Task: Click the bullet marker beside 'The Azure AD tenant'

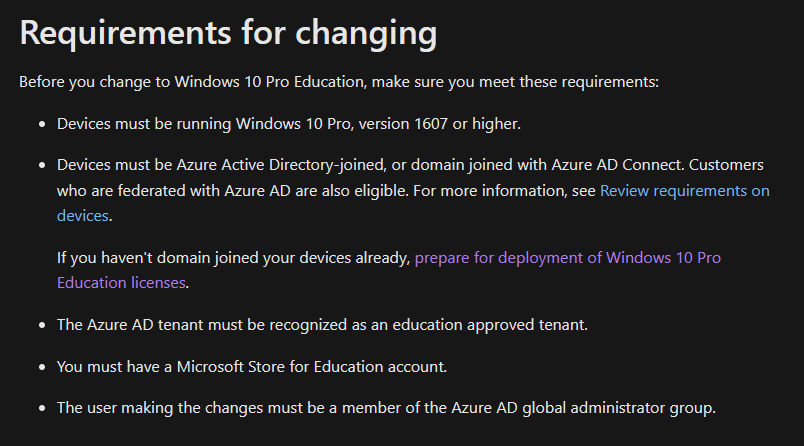Action: point(41,325)
